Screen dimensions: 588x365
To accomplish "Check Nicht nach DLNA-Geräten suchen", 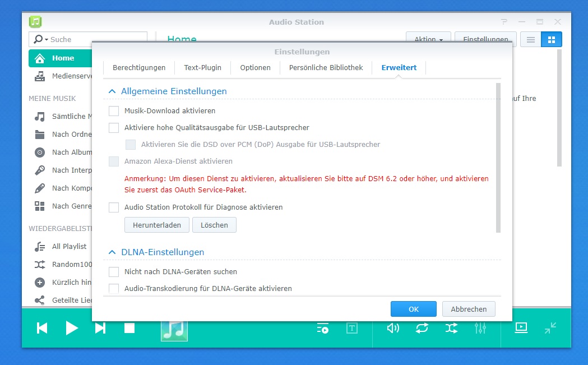I will tap(114, 272).
